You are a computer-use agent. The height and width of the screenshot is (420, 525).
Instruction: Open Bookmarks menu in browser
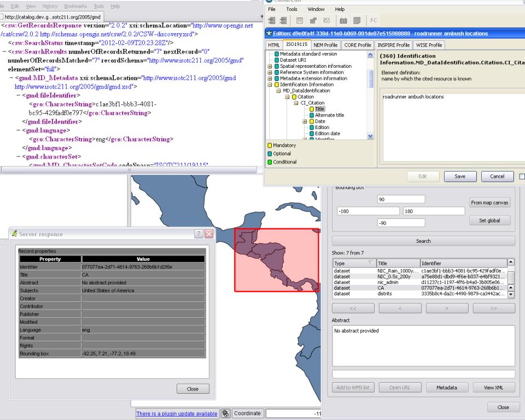click(75, 7)
